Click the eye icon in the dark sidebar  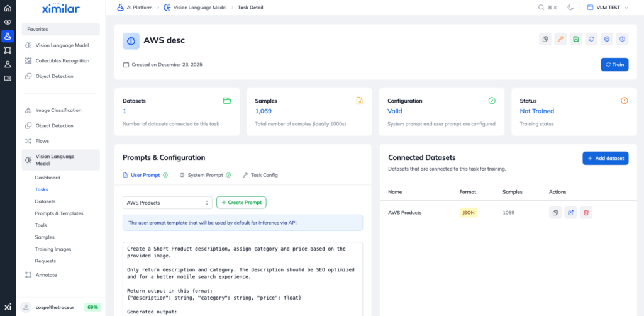coord(8,22)
